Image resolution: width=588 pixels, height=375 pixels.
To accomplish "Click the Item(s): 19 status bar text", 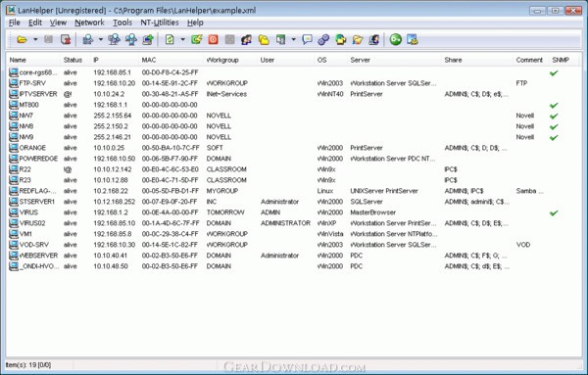I will (x=28, y=365).
